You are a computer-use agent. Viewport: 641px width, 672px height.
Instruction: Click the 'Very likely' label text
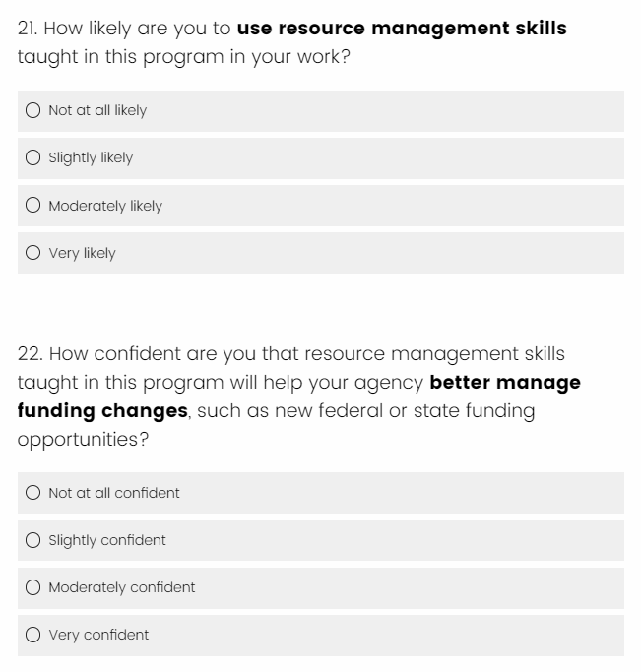point(82,253)
